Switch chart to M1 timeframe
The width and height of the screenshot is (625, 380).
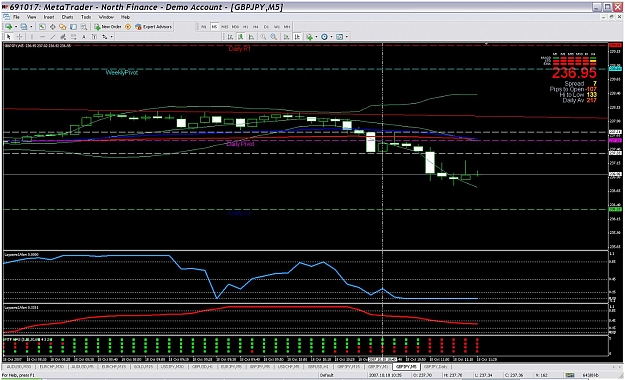pyautogui.click(x=204, y=27)
